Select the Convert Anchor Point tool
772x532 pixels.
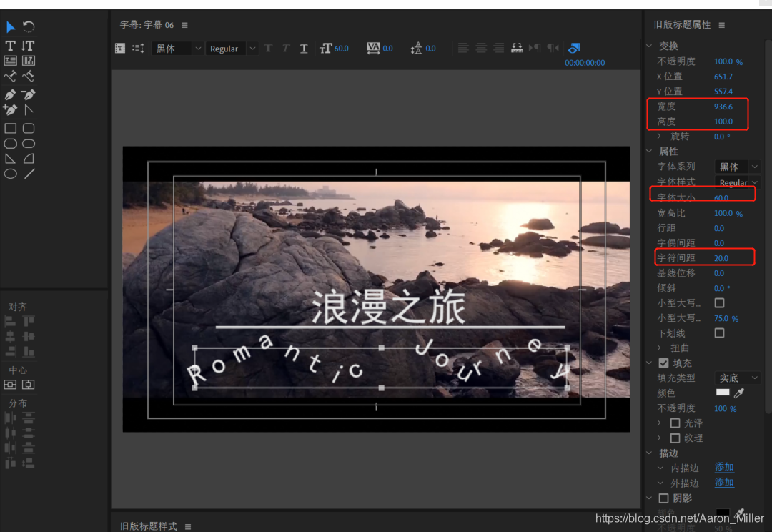(29, 109)
